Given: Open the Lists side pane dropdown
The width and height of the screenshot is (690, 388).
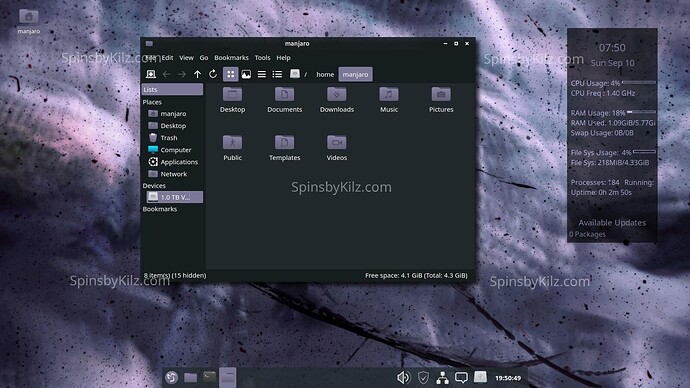Looking at the screenshot, I should (x=172, y=89).
